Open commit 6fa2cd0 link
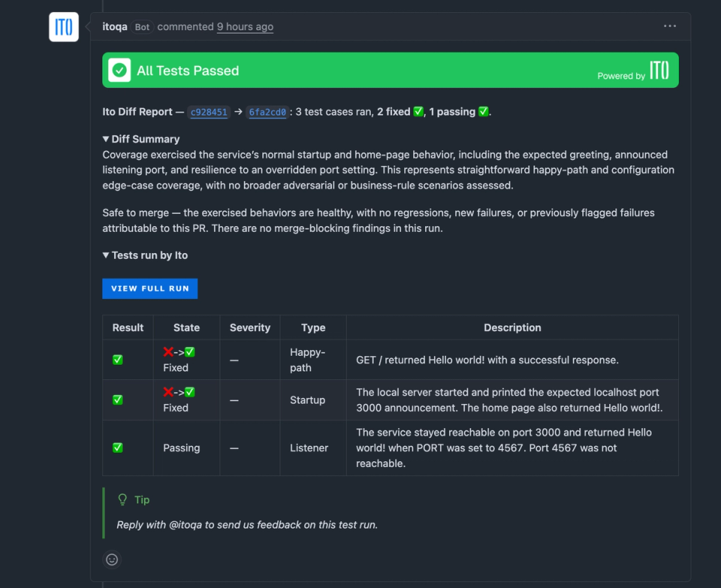The image size is (721, 588). pyautogui.click(x=267, y=112)
